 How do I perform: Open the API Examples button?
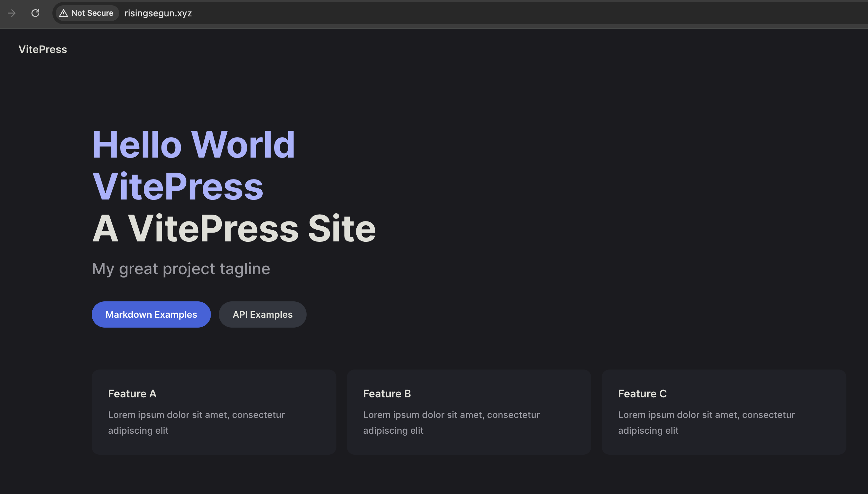coord(262,314)
